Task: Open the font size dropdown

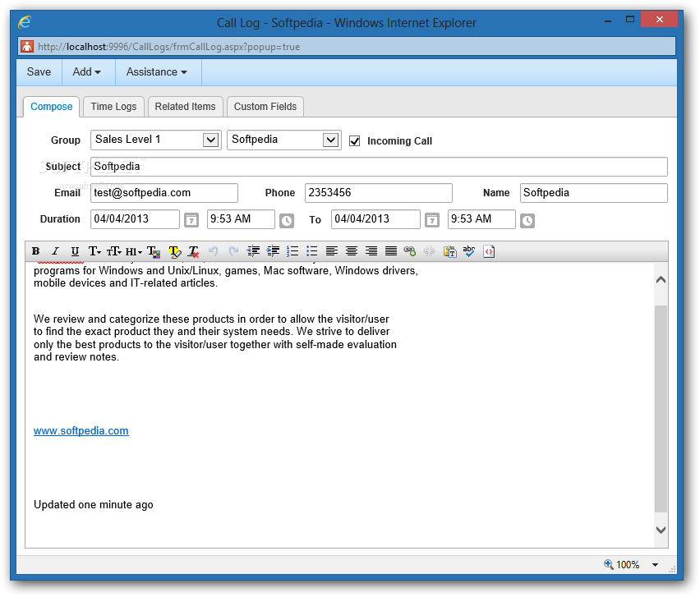Action: pyautogui.click(x=114, y=251)
